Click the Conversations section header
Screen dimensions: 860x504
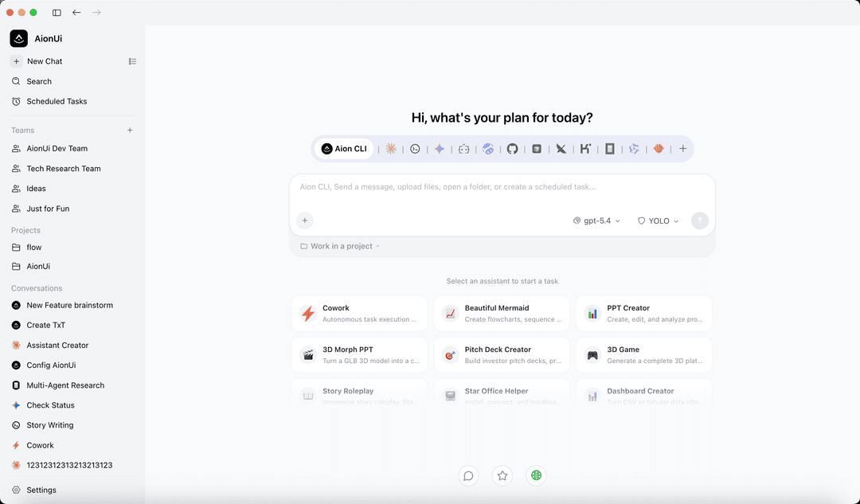[x=37, y=288]
